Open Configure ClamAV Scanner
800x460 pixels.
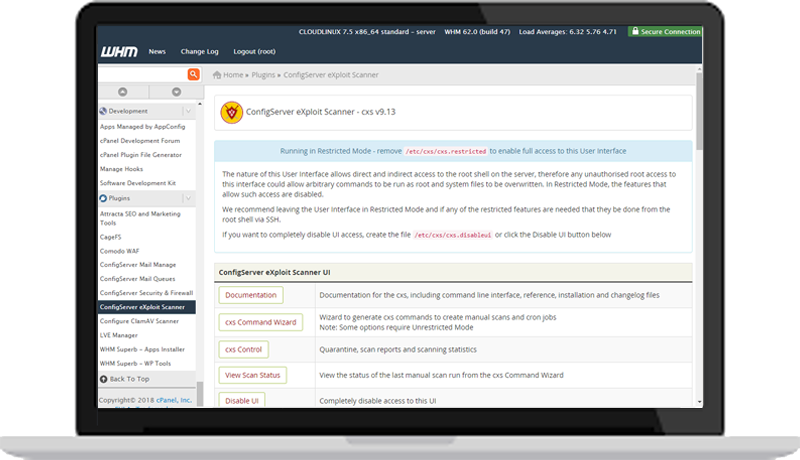point(139,321)
